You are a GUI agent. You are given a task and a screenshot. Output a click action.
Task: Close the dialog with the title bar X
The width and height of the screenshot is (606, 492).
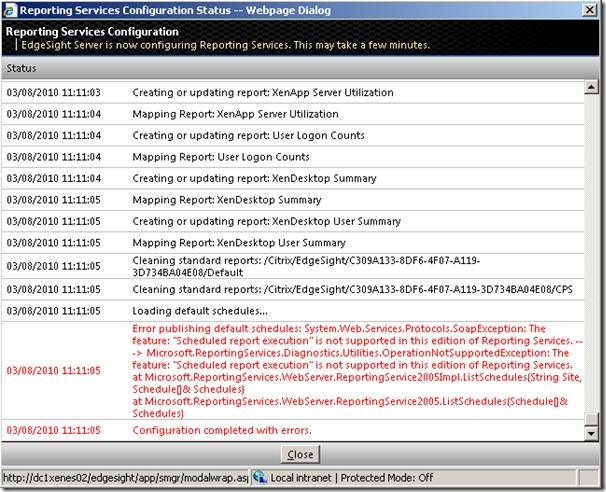(589, 10)
